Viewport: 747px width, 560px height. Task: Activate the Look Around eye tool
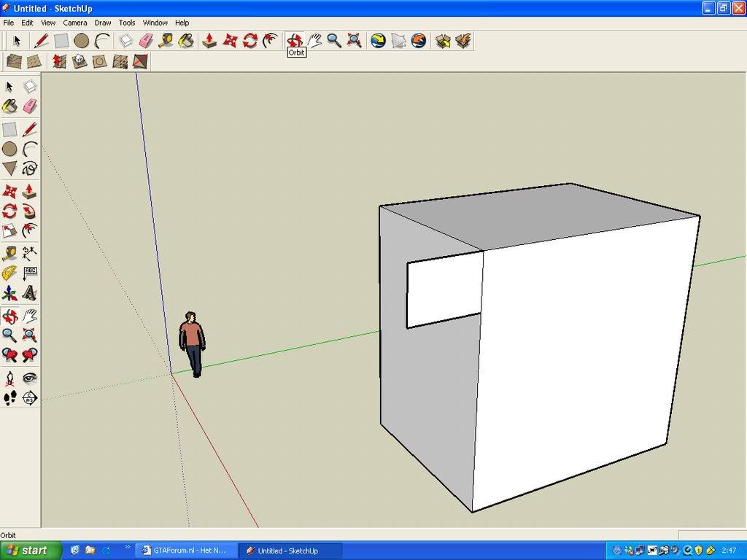click(29, 378)
